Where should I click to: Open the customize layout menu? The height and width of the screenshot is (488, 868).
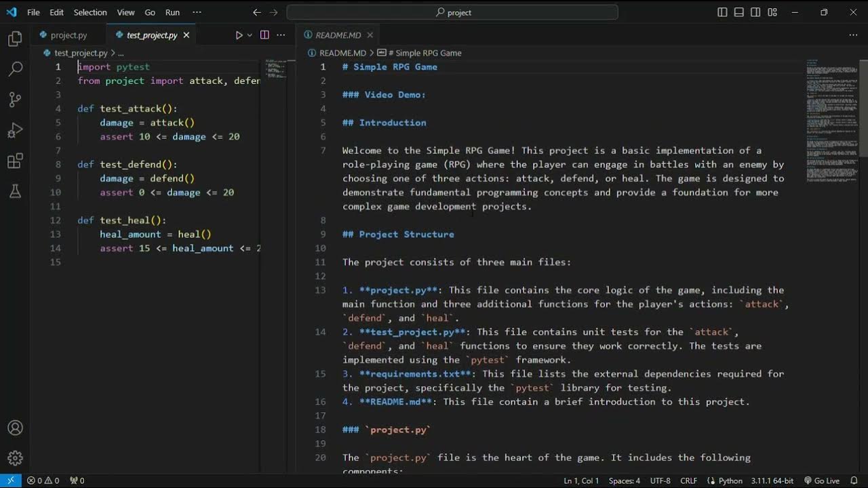tap(772, 12)
